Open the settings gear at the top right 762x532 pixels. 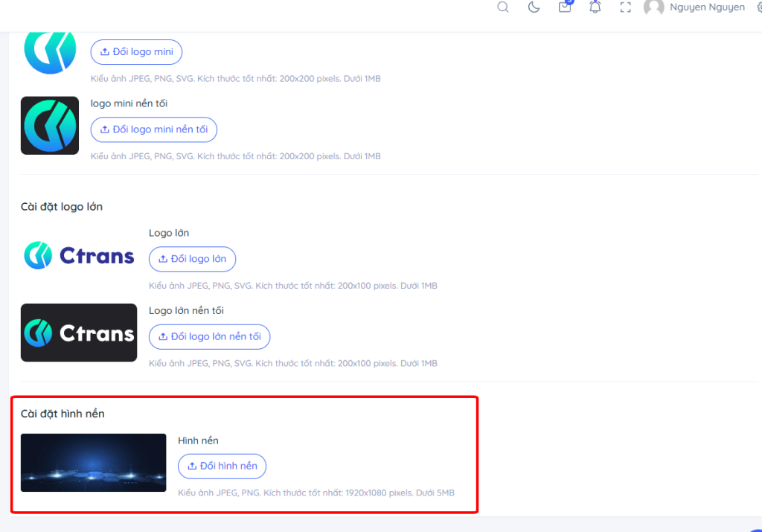[x=758, y=7]
